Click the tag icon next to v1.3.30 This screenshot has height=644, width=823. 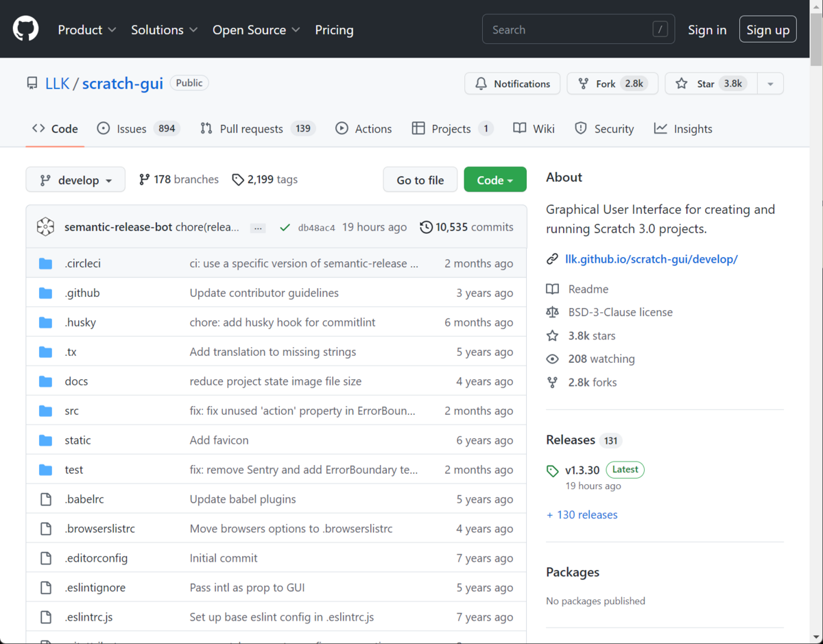click(x=553, y=470)
